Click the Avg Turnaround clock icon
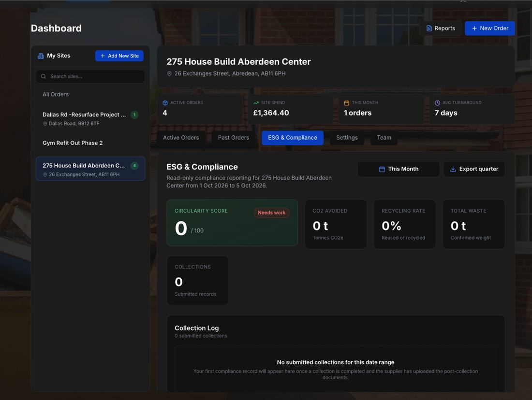532x400 pixels. click(x=437, y=103)
